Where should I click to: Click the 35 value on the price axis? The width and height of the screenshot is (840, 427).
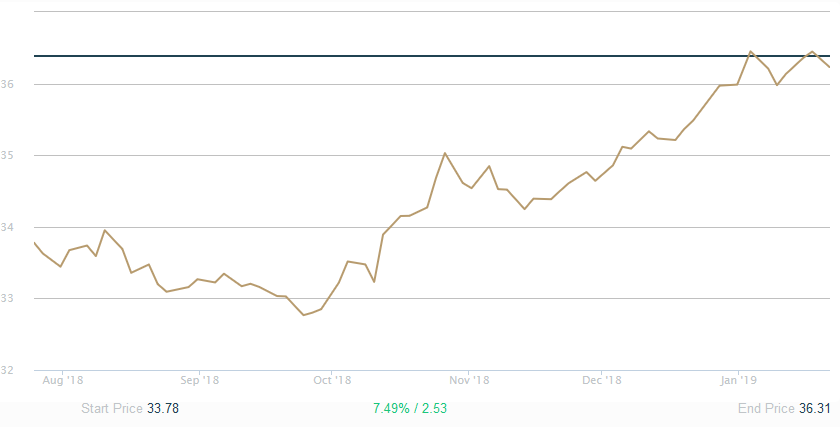[x=7, y=156]
